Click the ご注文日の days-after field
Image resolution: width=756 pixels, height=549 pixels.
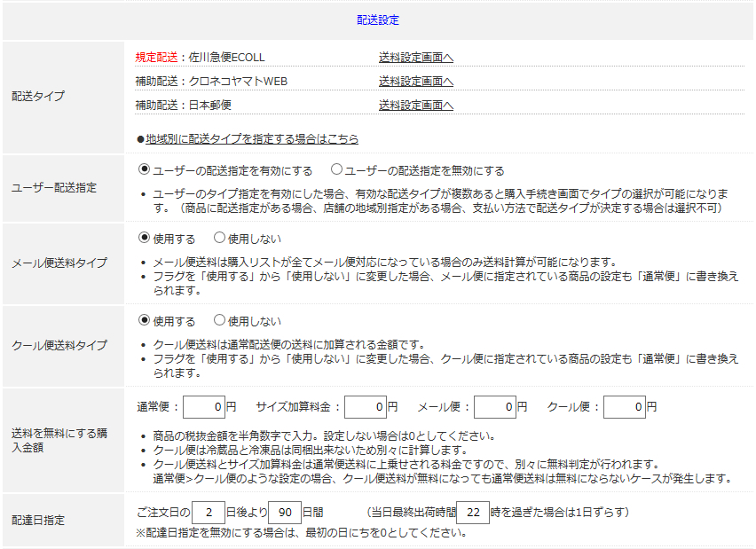click(209, 512)
